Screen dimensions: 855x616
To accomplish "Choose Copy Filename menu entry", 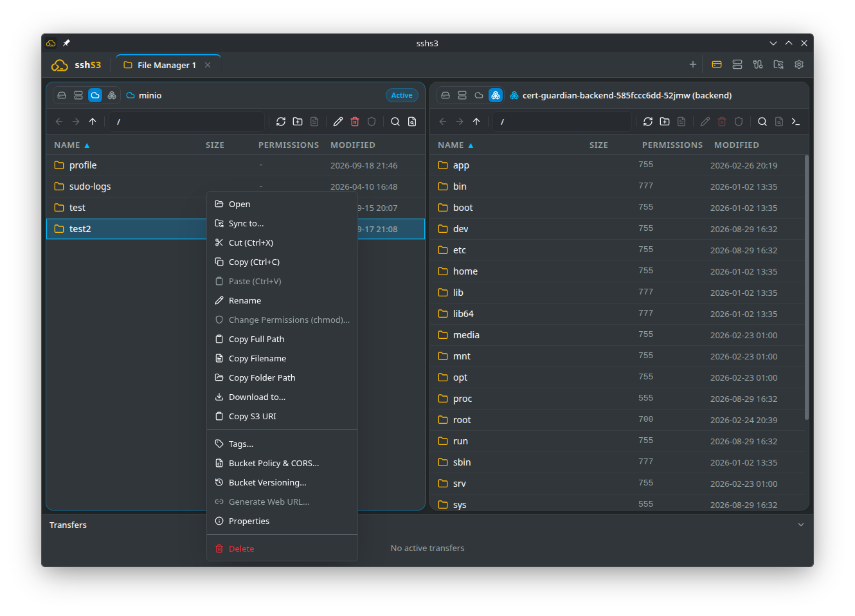I will [282, 358].
